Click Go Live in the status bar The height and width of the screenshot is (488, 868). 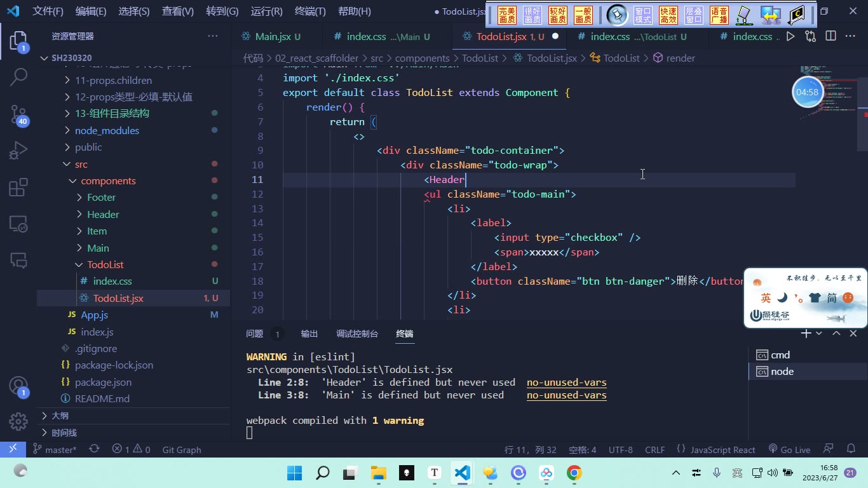pos(789,449)
